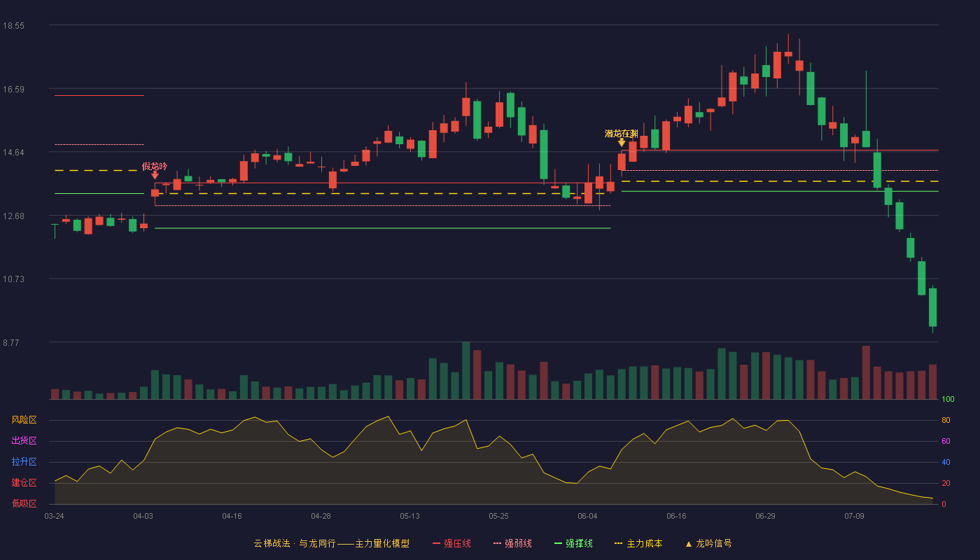Toggle 强撑线 legend entry
This screenshot has width=980, height=560.
click(573, 543)
